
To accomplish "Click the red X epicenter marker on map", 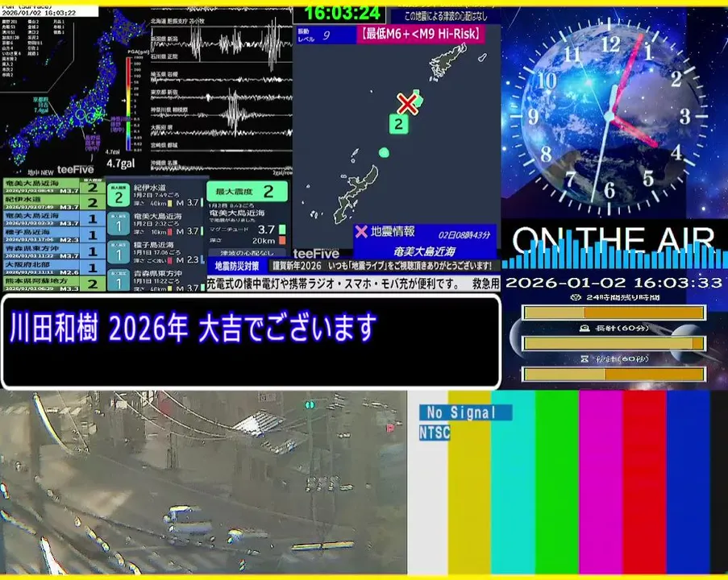I will pos(407,103).
